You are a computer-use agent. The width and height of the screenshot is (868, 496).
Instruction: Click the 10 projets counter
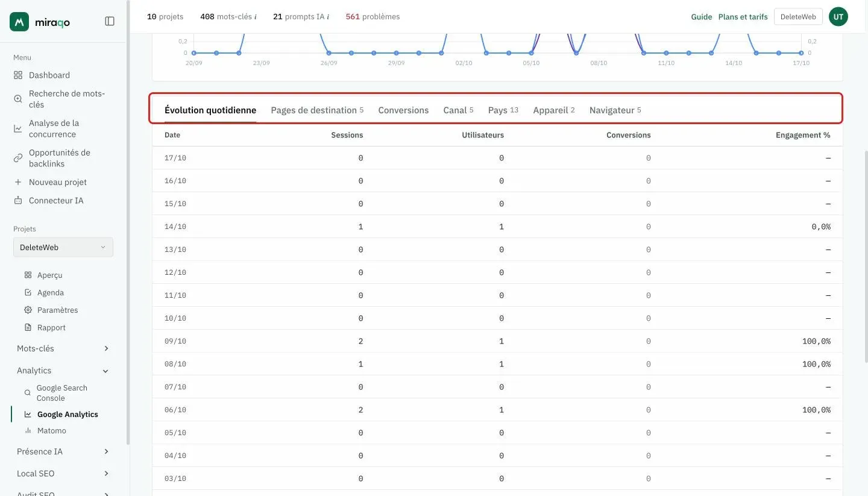click(x=165, y=17)
